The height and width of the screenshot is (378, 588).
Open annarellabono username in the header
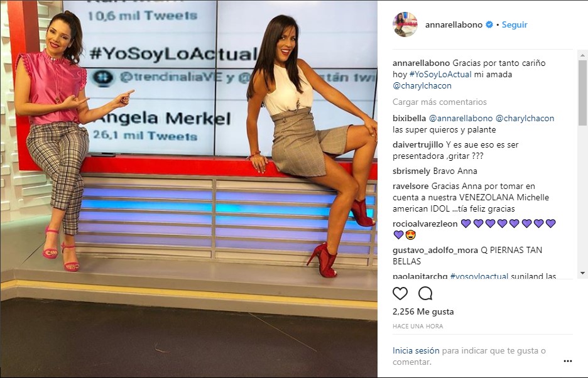coord(454,24)
